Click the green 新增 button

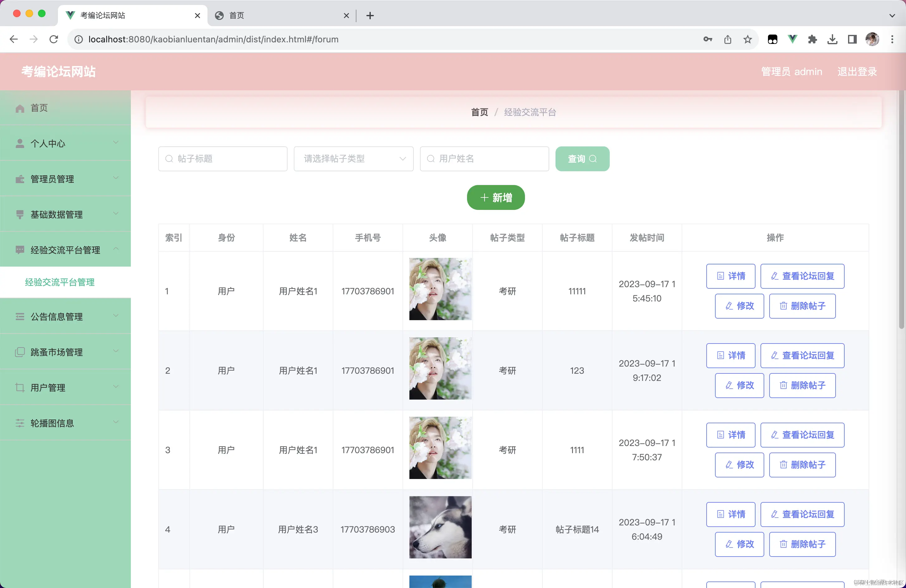click(x=496, y=197)
